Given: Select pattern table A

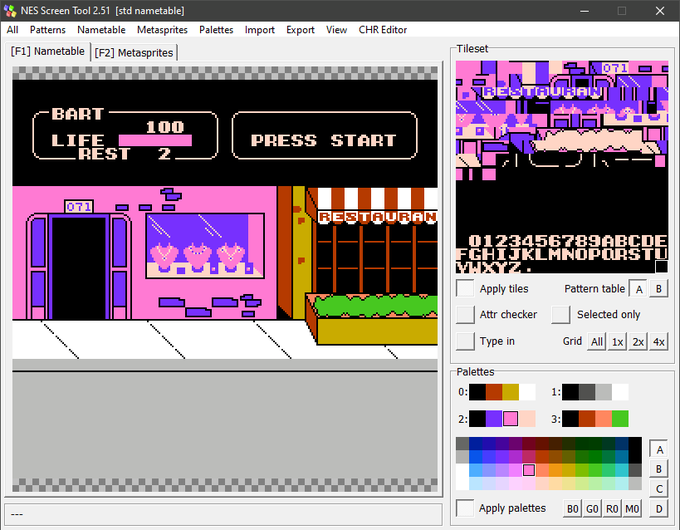Looking at the screenshot, I should [638, 289].
